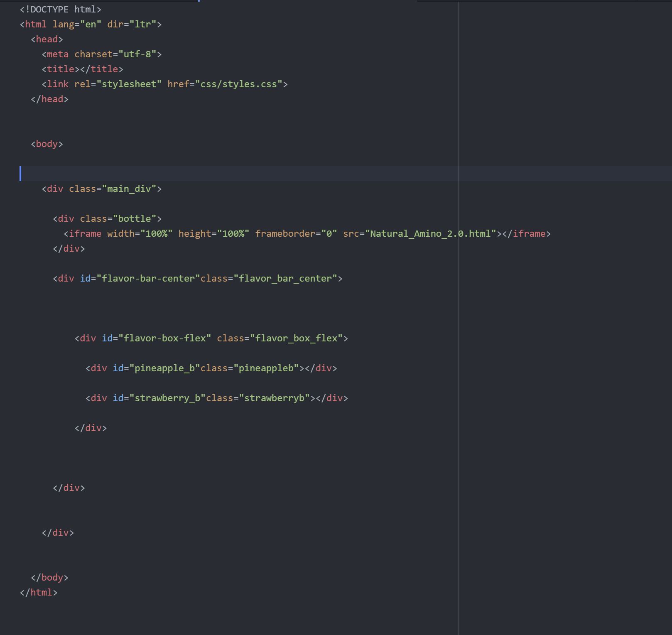Click the id "pineapple_b" value
Image resolution: width=672 pixels, height=635 pixels.
point(165,368)
